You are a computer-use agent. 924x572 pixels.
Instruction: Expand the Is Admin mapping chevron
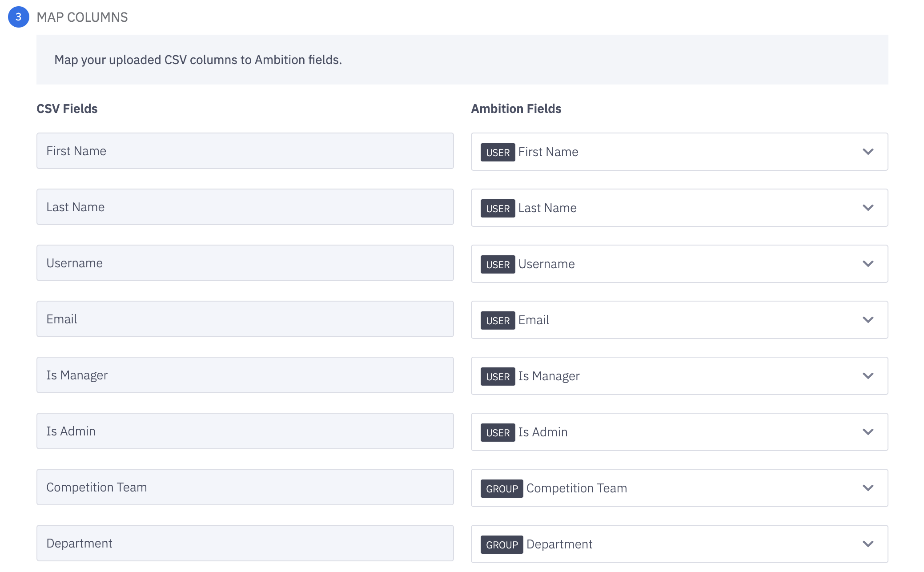click(868, 432)
